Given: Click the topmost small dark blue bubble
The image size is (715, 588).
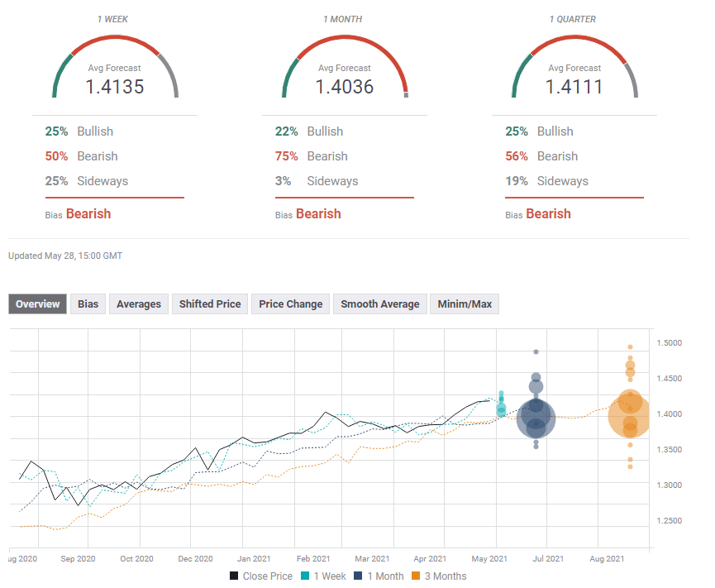Looking at the screenshot, I should click(536, 352).
